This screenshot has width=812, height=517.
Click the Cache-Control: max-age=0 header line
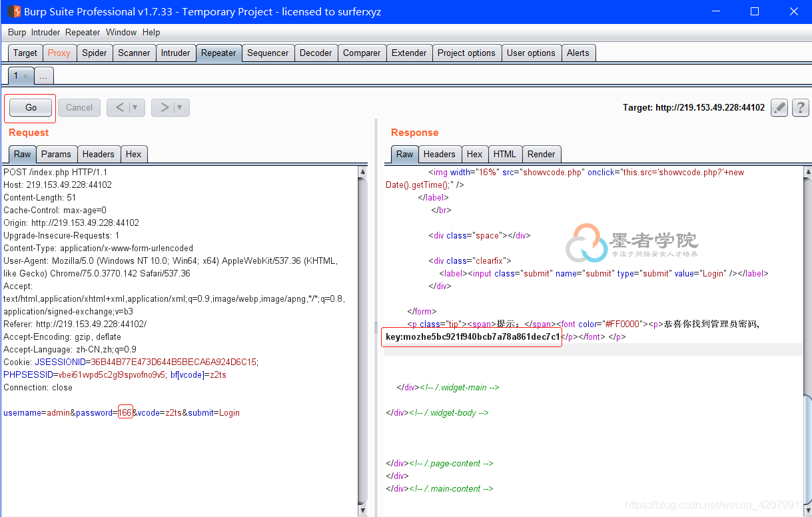coord(55,210)
